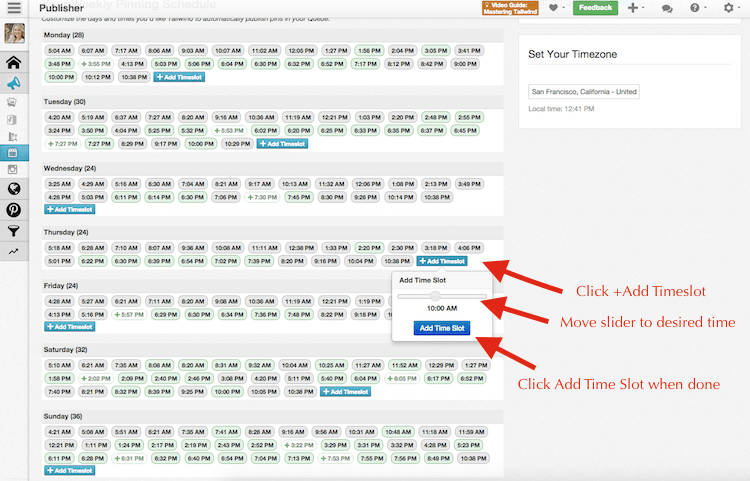750x481 pixels.
Task: Add suggested Friday 5:57 PM timeslot
Action: click(129, 315)
